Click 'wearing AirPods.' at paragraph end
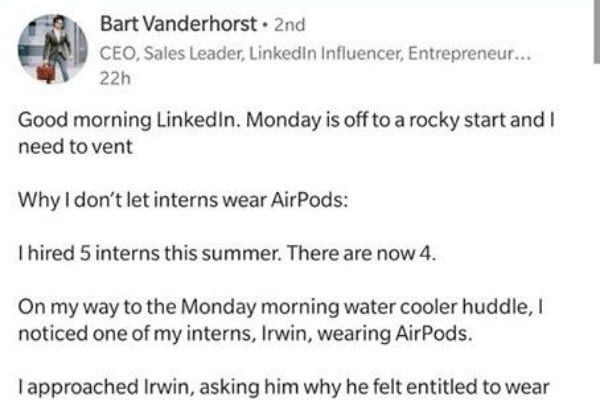This screenshot has height=400, width=600. (395, 334)
